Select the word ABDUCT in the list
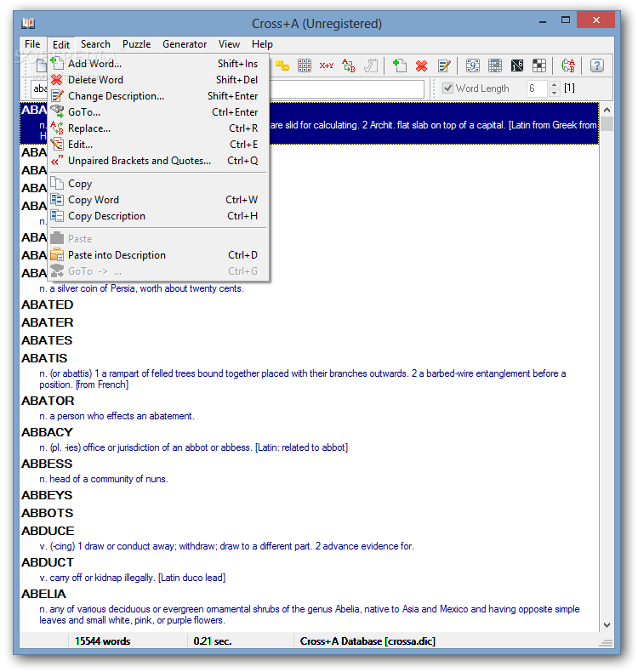The width and height of the screenshot is (638, 672). pyautogui.click(x=48, y=562)
